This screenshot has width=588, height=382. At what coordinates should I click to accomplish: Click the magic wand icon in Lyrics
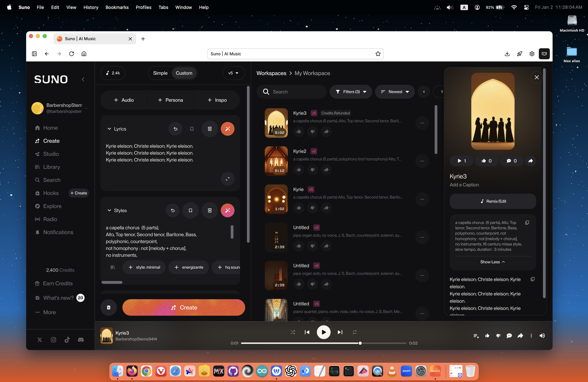tap(227, 129)
